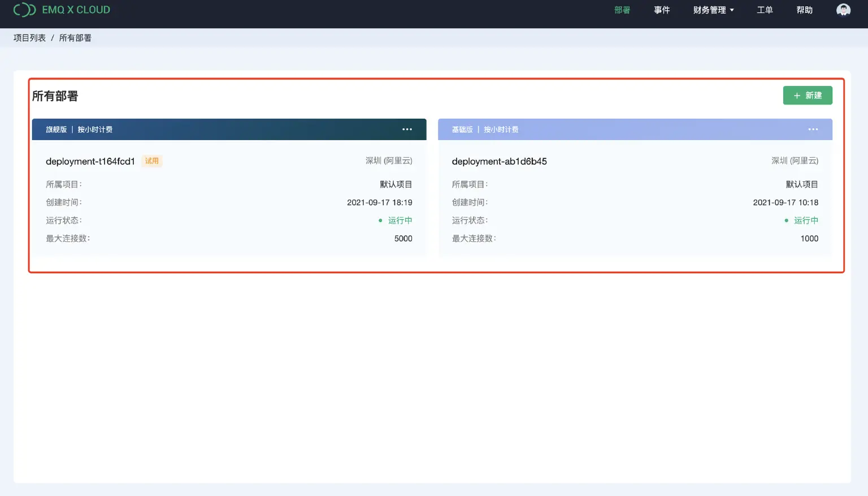Open the 帮助 menu item
The image size is (868, 496).
click(x=804, y=10)
